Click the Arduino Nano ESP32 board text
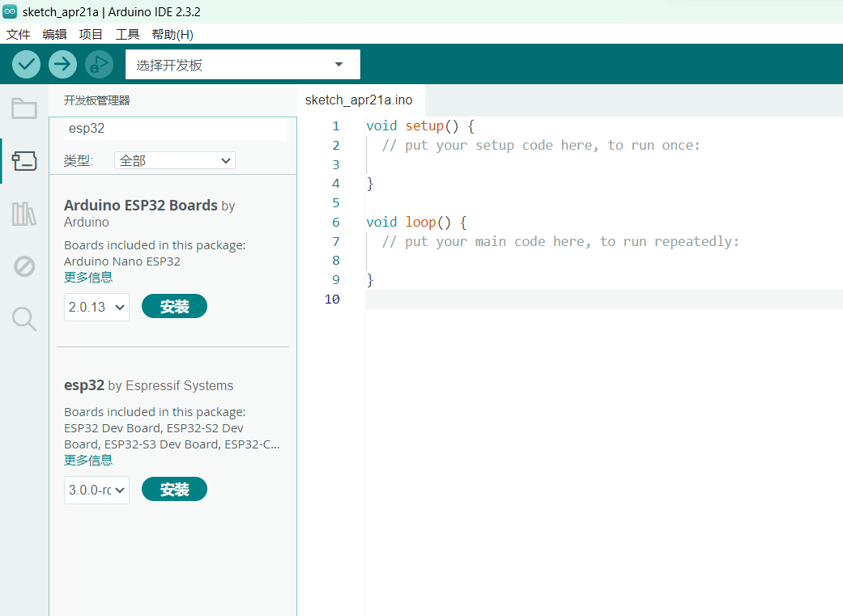The height and width of the screenshot is (616, 843). point(122,261)
